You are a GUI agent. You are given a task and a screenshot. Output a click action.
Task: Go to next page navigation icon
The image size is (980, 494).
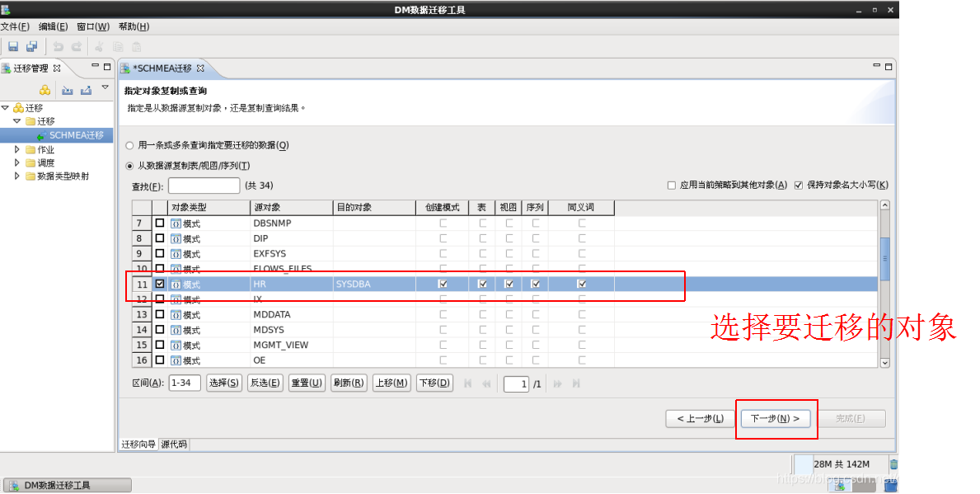point(557,383)
